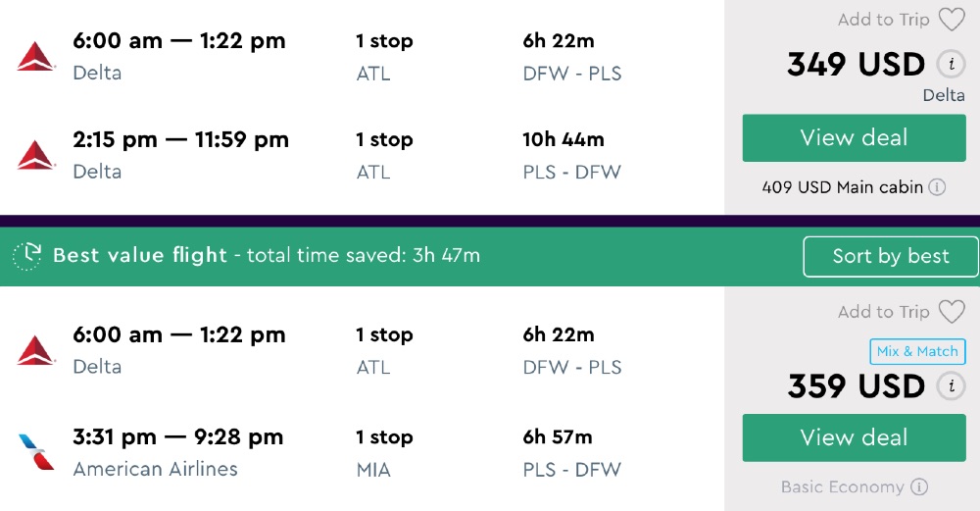This screenshot has height=511, width=980.
Task: View deal for the 359 USD flight
Action: pos(854,437)
